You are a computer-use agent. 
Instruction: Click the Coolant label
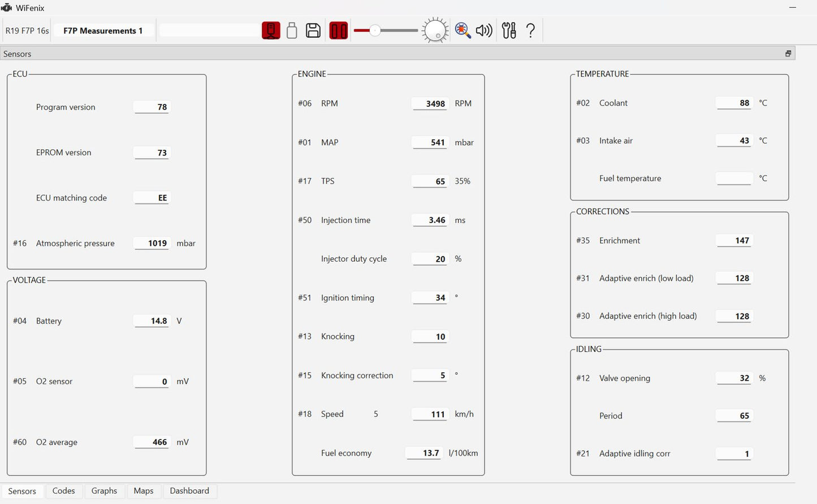click(x=613, y=103)
